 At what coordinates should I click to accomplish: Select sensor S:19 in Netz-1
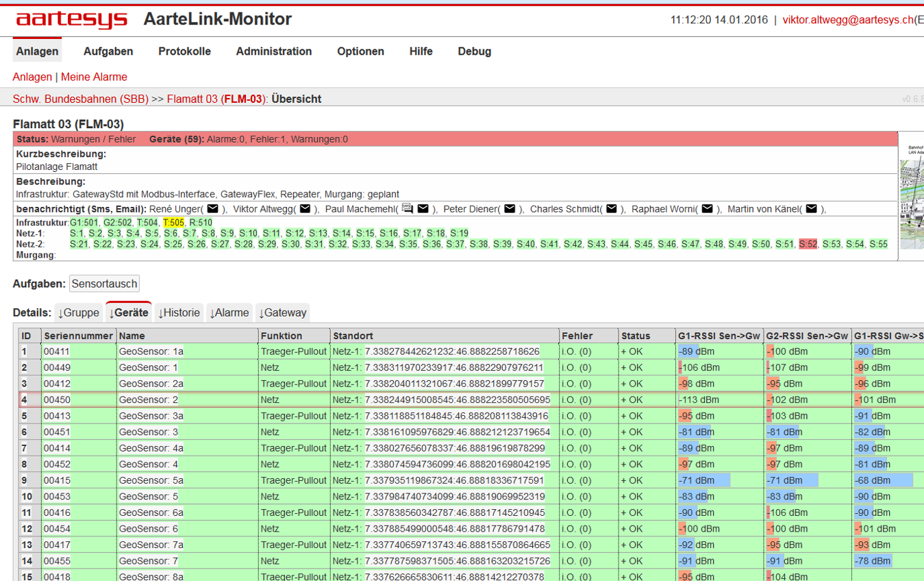point(459,234)
